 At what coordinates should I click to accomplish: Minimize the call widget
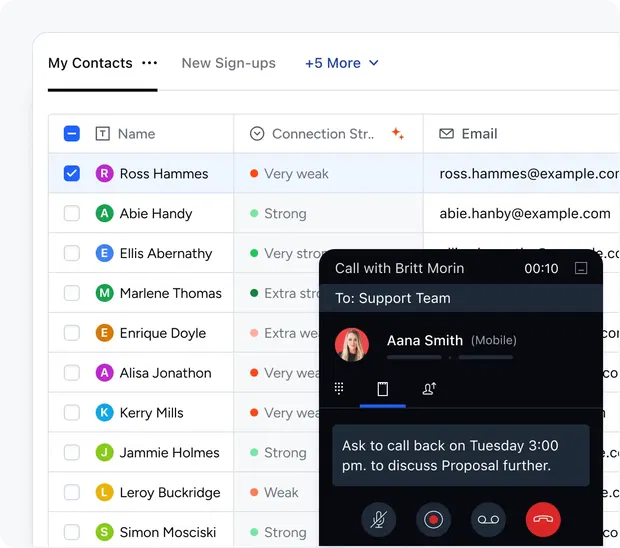[x=581, y=268]
